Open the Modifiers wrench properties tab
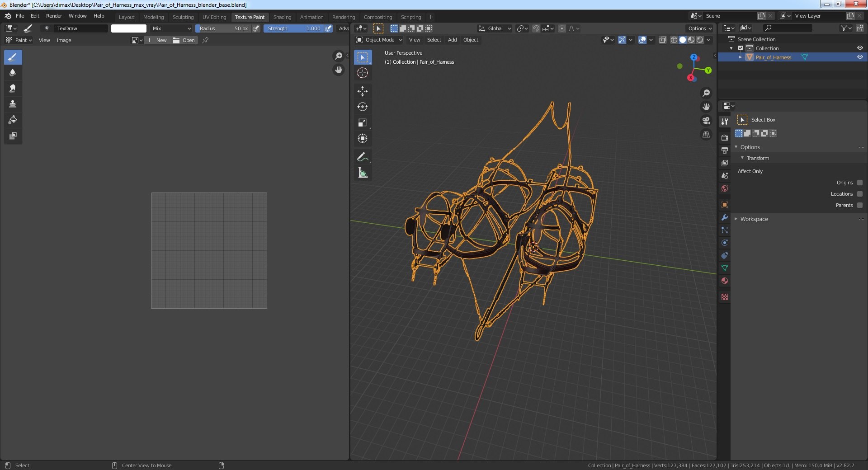Viewport: 868px width, 470px height. point(725,217)
